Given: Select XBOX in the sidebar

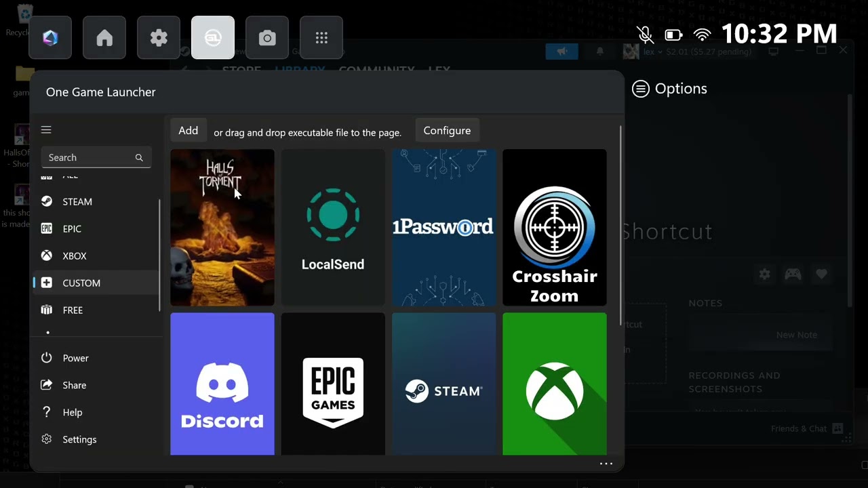Looking at the screenshot, I should 95,256.
